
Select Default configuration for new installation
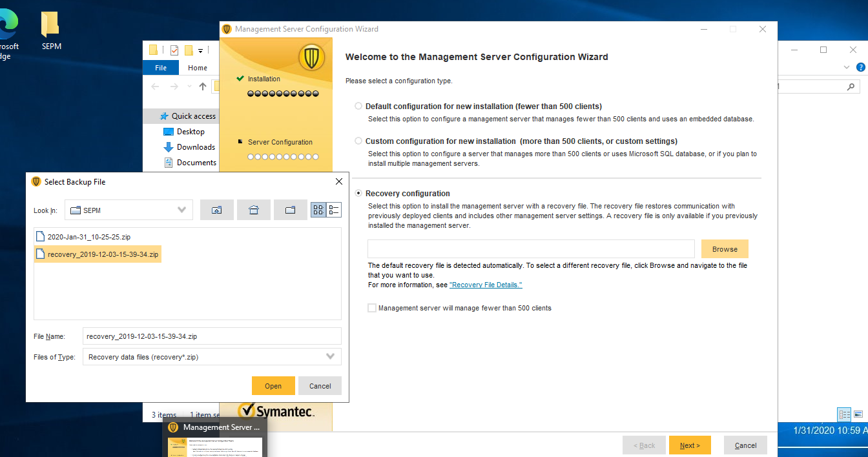[x=358, y=106]
